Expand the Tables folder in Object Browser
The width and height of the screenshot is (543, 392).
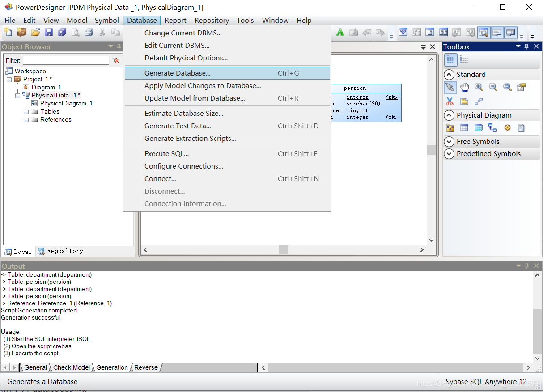26,111
